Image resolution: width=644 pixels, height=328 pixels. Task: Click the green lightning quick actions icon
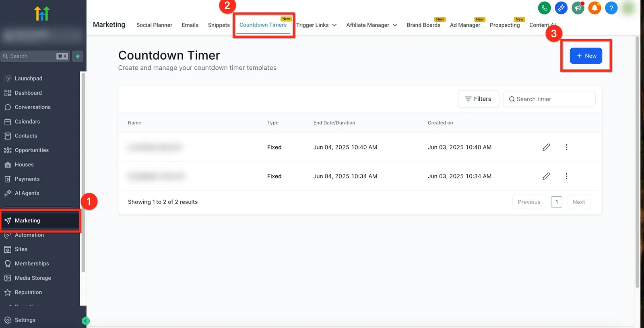[x=78, y=56]
